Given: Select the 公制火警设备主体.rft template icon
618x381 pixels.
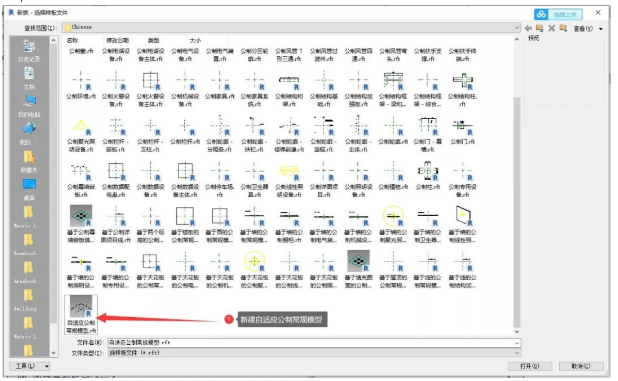Looking at the screenshot, I should [x=151, y=81].
